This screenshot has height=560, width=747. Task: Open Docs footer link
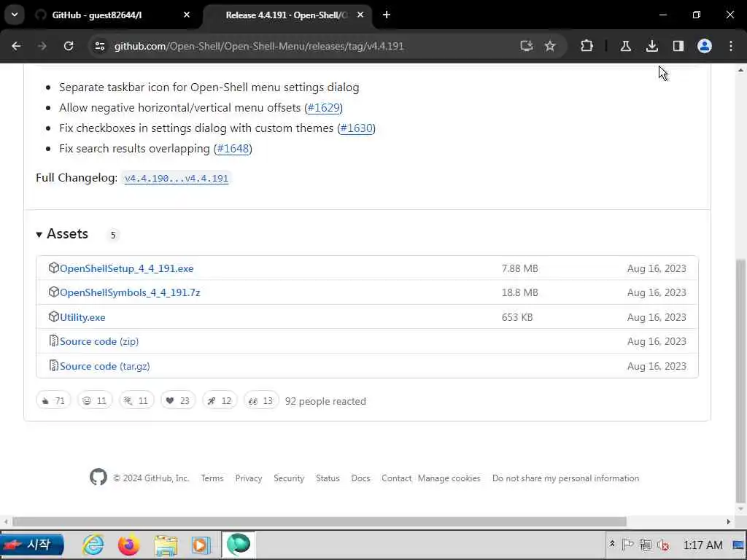pyautogui.click(x=360, y=478)
